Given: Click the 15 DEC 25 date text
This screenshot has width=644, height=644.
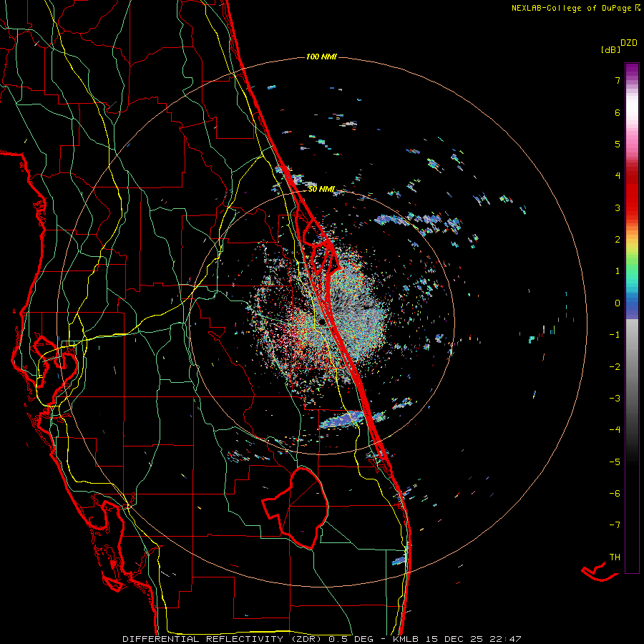Looking at the screenshot, I should (x=454, y=639).
